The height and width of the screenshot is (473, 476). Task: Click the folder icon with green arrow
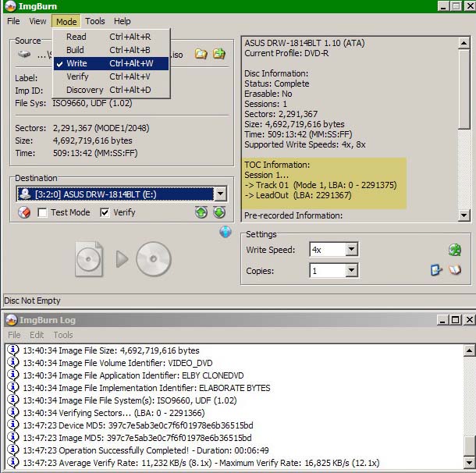pos(219,54)
